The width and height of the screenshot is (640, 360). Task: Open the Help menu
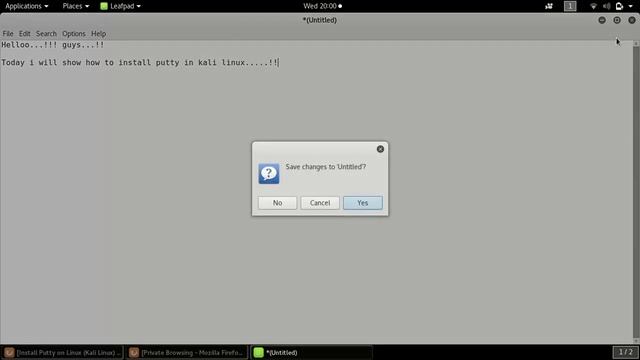[98, 33]
